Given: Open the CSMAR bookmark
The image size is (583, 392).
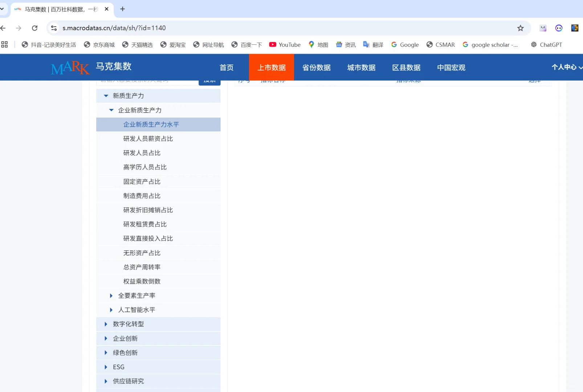Looking at the screenshot, I should (440, 44).
